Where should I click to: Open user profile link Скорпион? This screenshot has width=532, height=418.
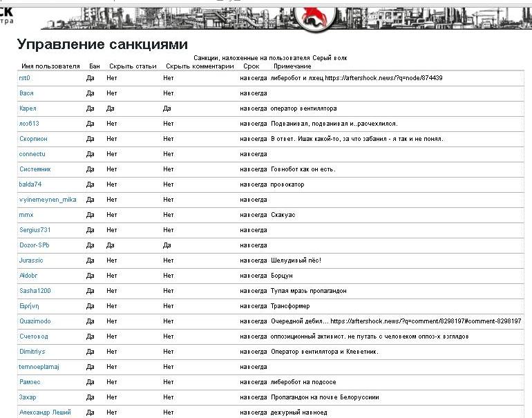pos(33,139)
